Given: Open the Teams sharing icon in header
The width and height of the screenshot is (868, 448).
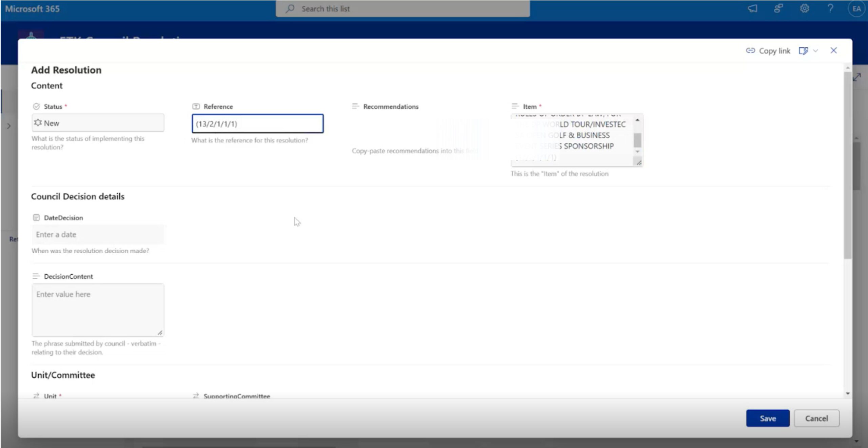Looking at the screenshot, I should click(778, 8).
